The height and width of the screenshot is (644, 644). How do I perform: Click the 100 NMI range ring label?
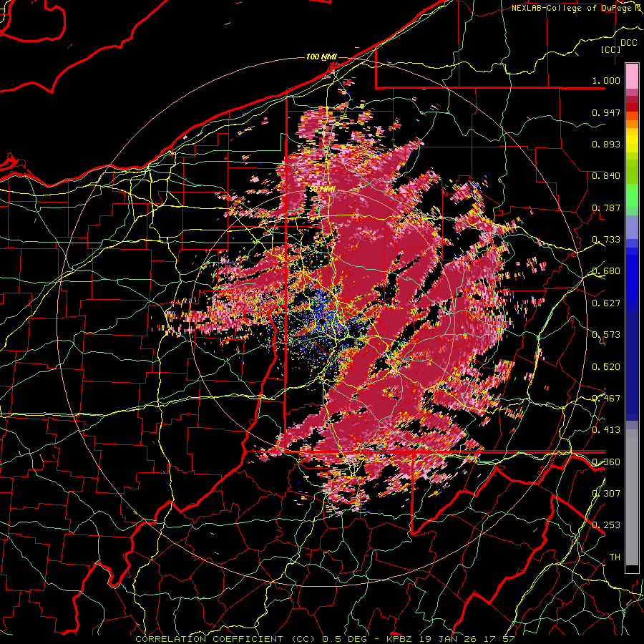321,57
